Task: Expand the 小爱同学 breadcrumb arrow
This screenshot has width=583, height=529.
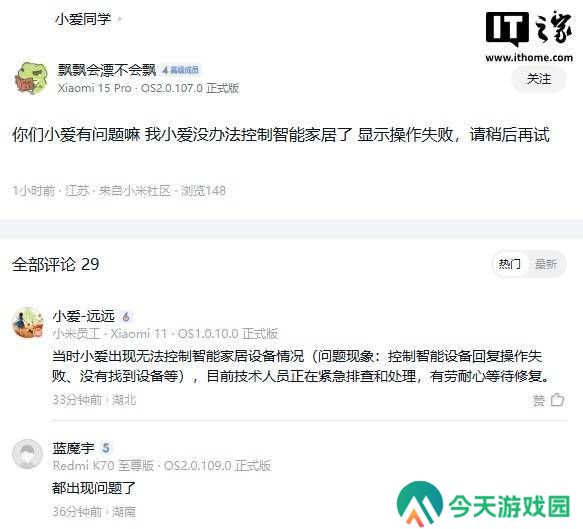Action: (120, 19)
